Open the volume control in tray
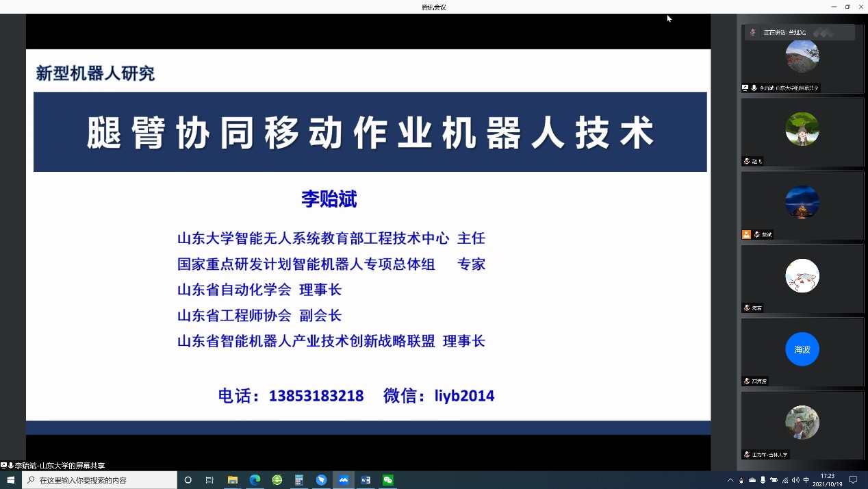Image resolution: width=868 pixels, height=489 pixels. pos(795,480)
